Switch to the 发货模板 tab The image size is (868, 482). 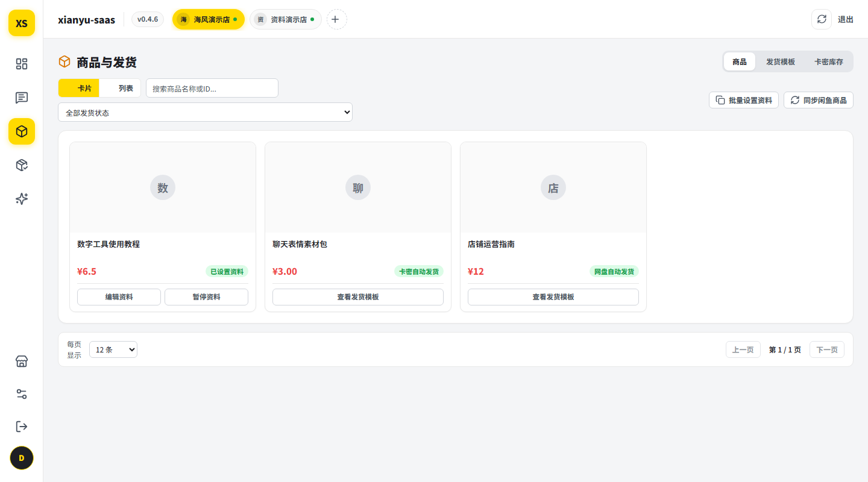(x=781, y=61)
